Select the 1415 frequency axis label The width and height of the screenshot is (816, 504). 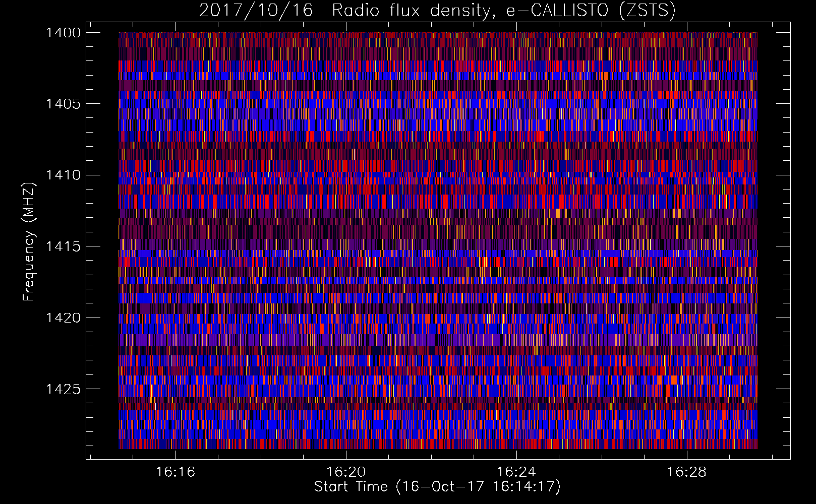[x=63, y=246]
